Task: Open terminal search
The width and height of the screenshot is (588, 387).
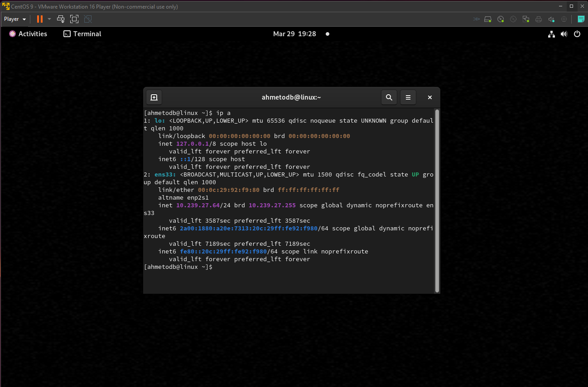Action: pos(389,97)
